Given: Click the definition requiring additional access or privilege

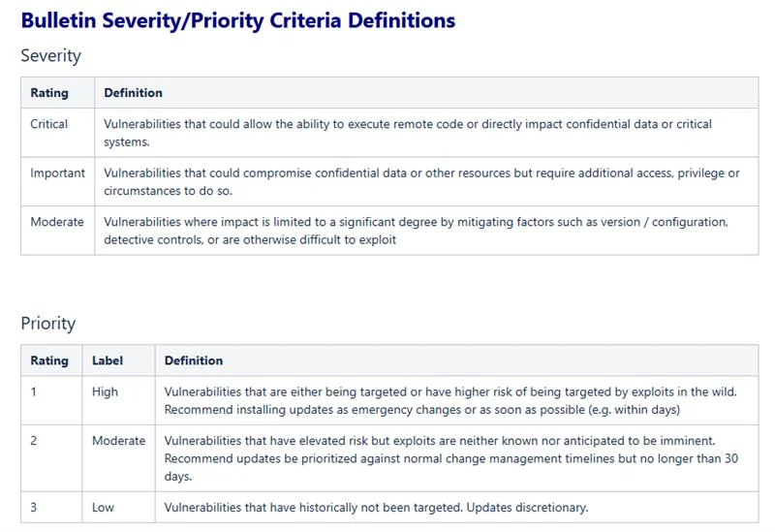Looking at the screenshot, I should (x=421, y=181).
